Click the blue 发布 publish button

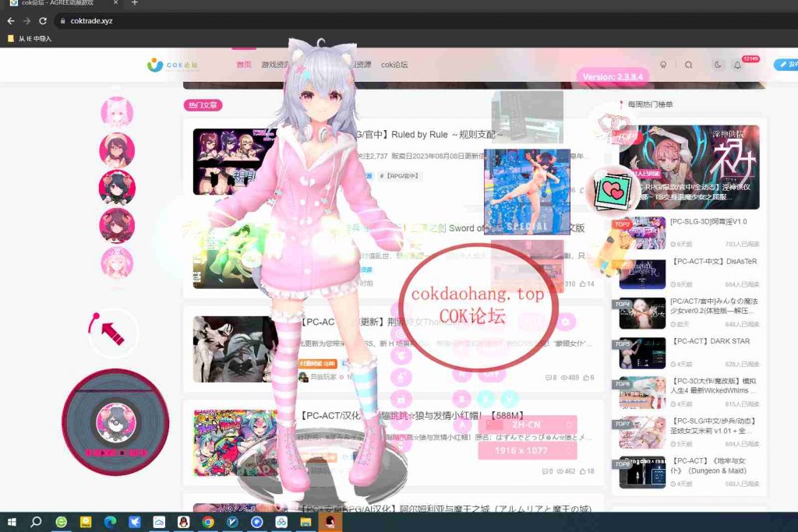pyautogui.click(x=786, y=65)
